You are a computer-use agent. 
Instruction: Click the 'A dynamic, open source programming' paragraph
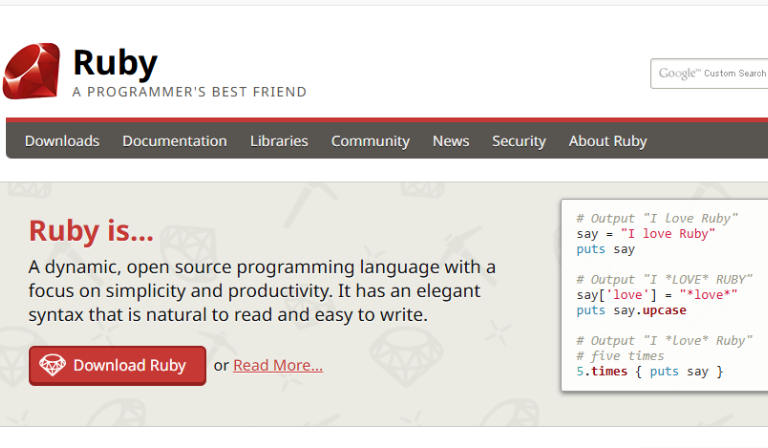(262, 291)
